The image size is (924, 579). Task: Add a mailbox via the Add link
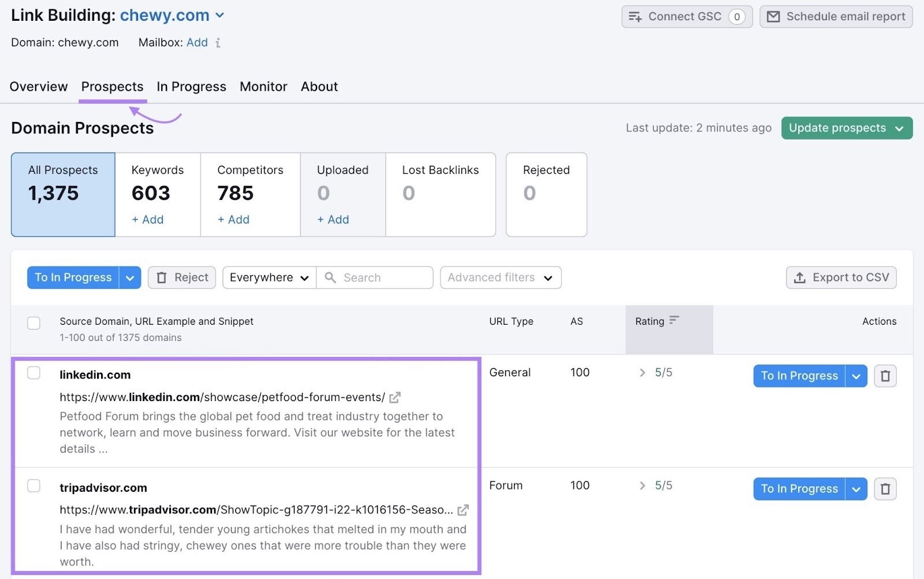point(198,42)
